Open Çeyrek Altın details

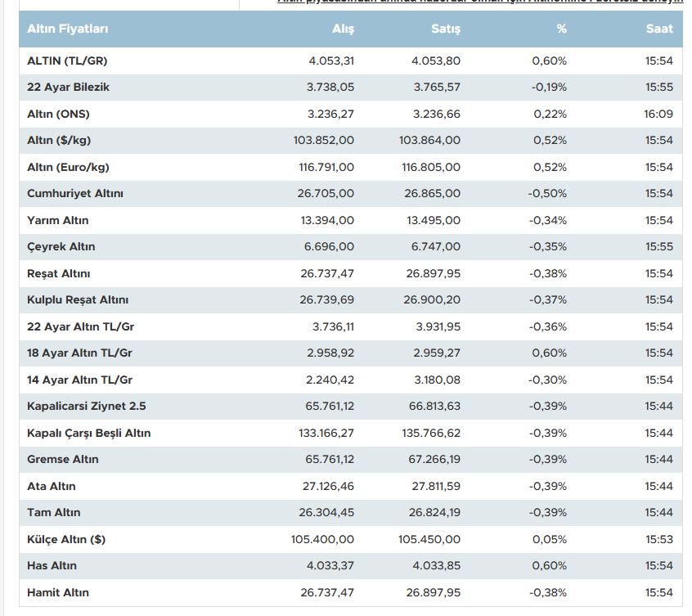coord(61,247)
